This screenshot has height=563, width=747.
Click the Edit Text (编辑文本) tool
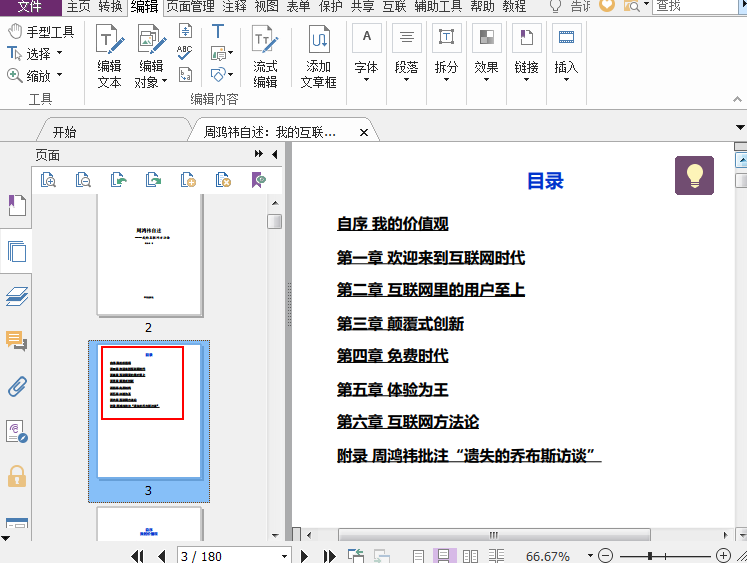(x=110, y=56)
